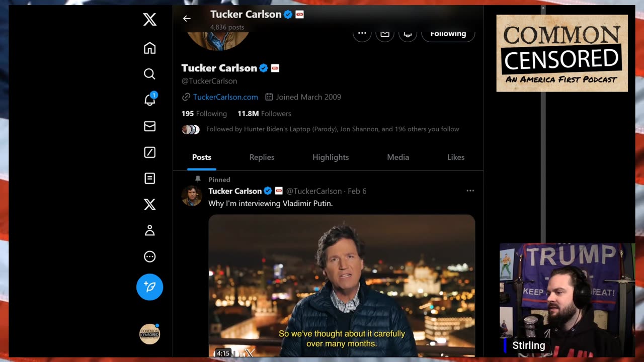Screen dimensions: 644x362
Task: Click the Joined March 2009 text
Action: pos(308,97)
